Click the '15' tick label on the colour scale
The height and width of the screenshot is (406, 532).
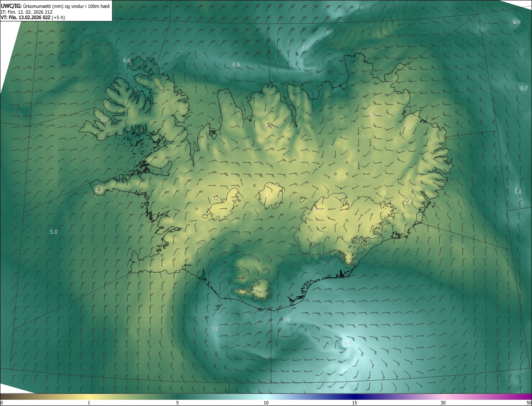(355, 403)
